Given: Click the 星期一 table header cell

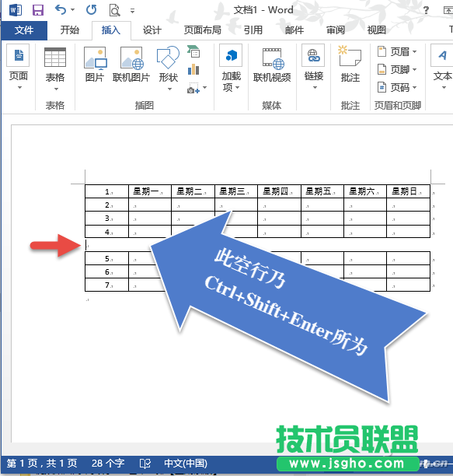Looking at the screenshot, I should click(150, 191).
